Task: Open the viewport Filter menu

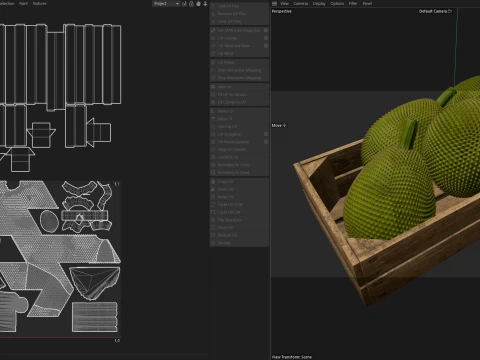Action: 353,3
